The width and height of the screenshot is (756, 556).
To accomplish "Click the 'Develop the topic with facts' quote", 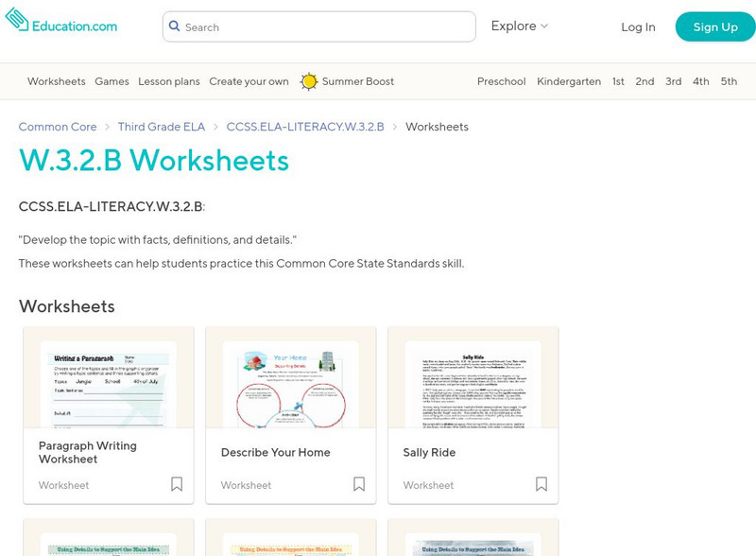I will point(158,240).
